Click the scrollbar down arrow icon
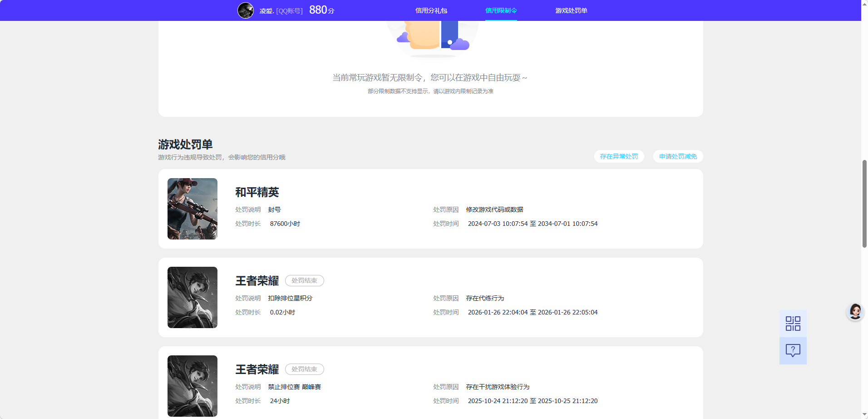Viewport: 868px width, 419px height. pyautogui.click(x=864, y=415)
